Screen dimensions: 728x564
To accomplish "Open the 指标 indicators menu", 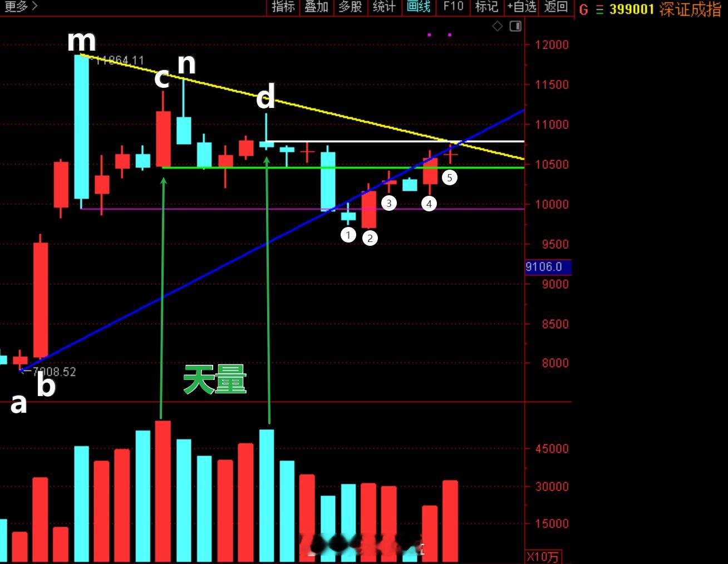I will pyautogui.click(x=283, y=7).
